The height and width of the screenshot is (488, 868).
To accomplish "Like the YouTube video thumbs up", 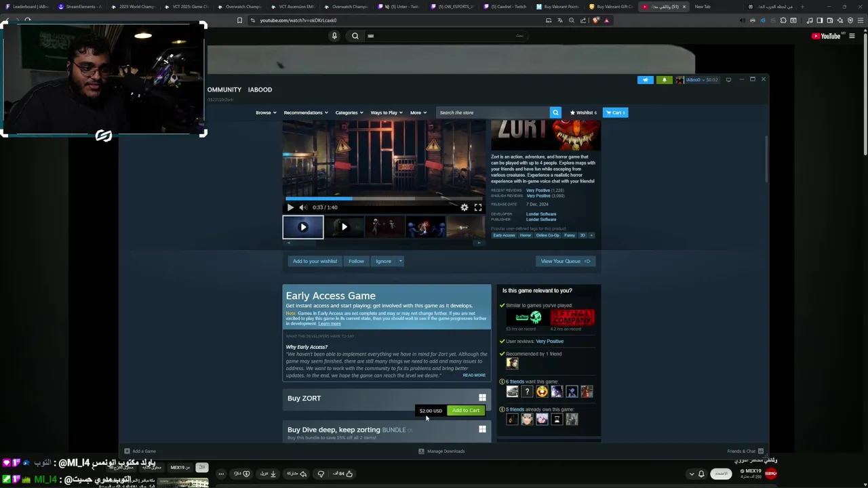I will (x=342, y=474).
